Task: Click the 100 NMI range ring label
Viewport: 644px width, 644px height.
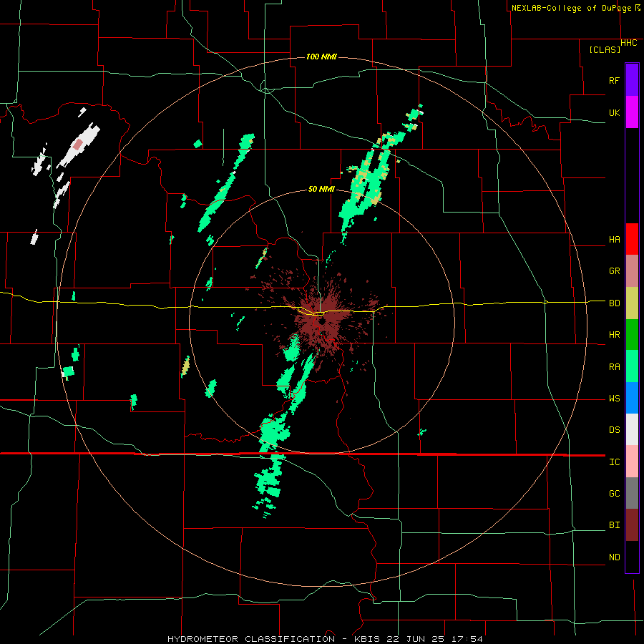Action: 321,57
